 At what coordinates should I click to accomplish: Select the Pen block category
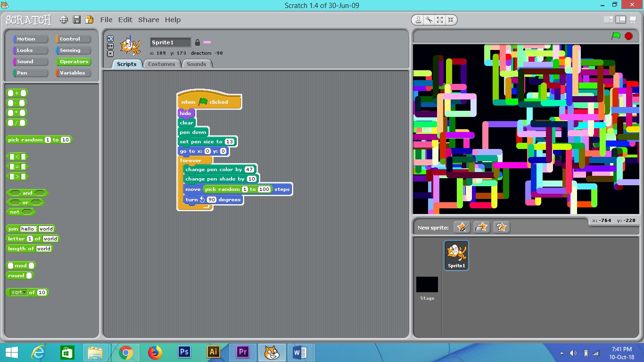point(31,73)
